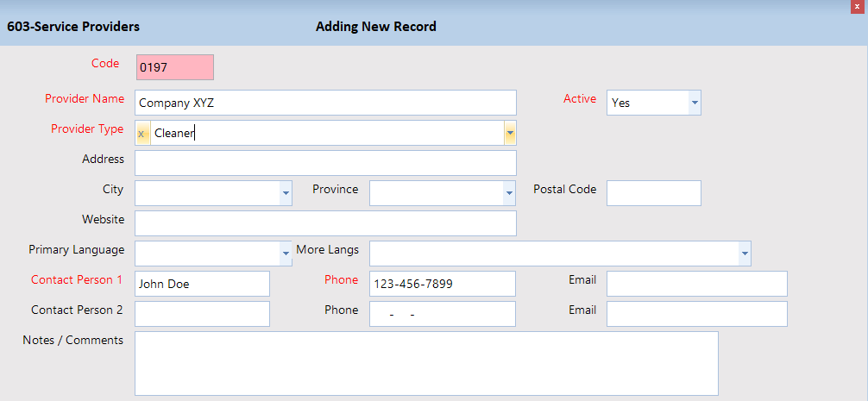
Task: Focus the Address input field
Action: pyautogui.click(x=325, y=163)
